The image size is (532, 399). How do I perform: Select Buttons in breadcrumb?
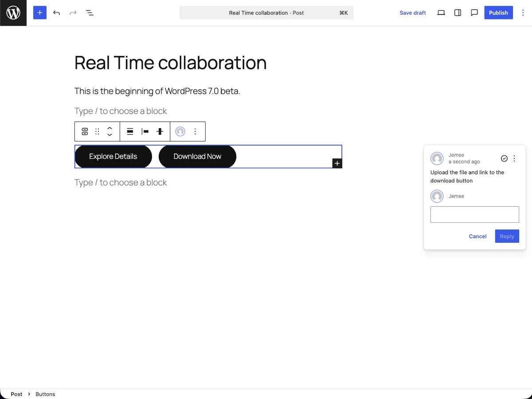point(45,394)
